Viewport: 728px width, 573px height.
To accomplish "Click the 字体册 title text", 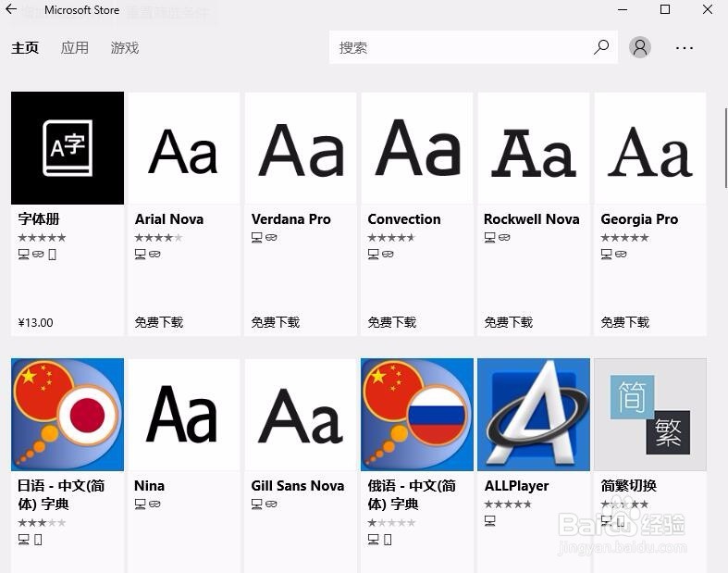I will (x=39, y=218).
